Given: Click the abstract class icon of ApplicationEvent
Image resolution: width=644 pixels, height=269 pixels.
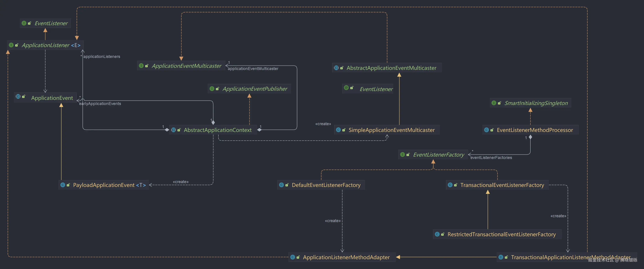Looking at the screenshot, I should coord(18,97).
